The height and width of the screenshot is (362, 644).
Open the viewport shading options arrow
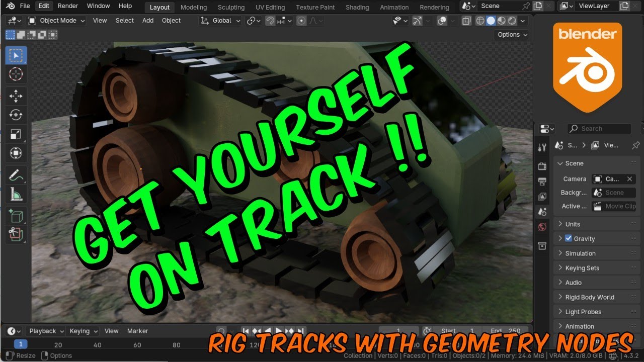click(x=523, y=21)
